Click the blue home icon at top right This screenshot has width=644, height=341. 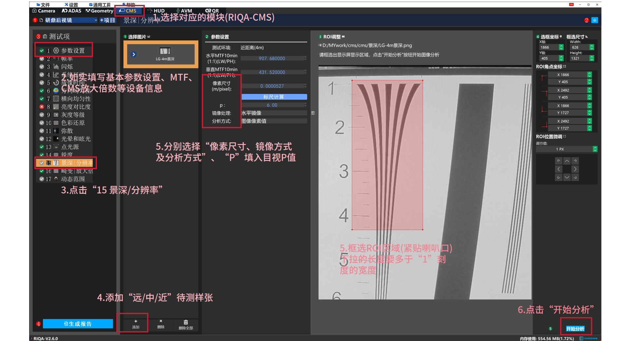pos(595,20)
